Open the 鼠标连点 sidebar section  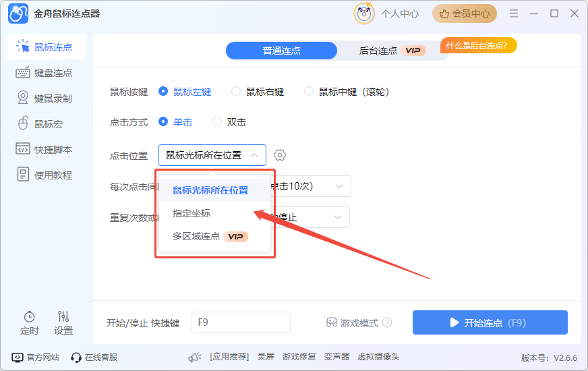coord(47,47)
